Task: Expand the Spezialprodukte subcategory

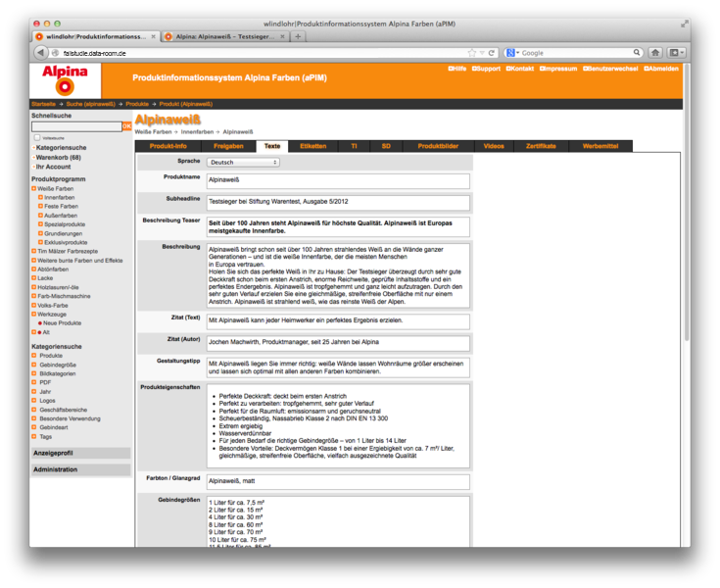Action: coord(40,224)
